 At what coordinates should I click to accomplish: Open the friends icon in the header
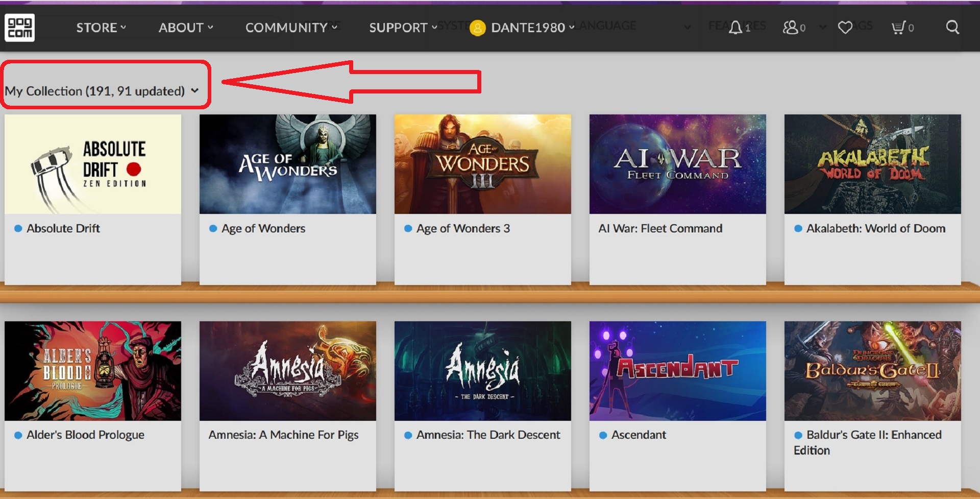(x=790, y=28)
